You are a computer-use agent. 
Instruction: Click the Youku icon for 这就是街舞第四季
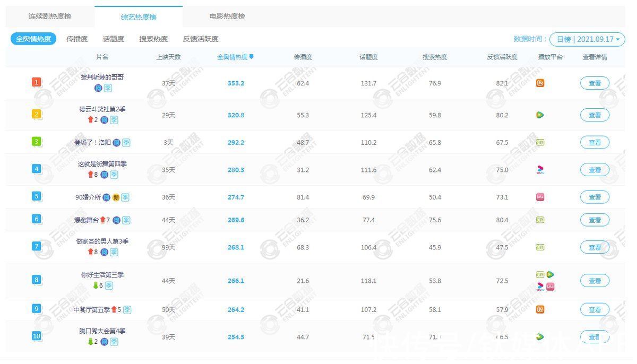coord(540,170)
